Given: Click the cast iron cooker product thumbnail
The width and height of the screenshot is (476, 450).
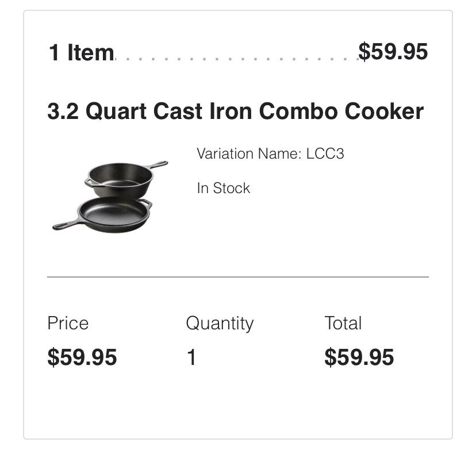Looking at the screenshot, I should [x=110, y=196].
